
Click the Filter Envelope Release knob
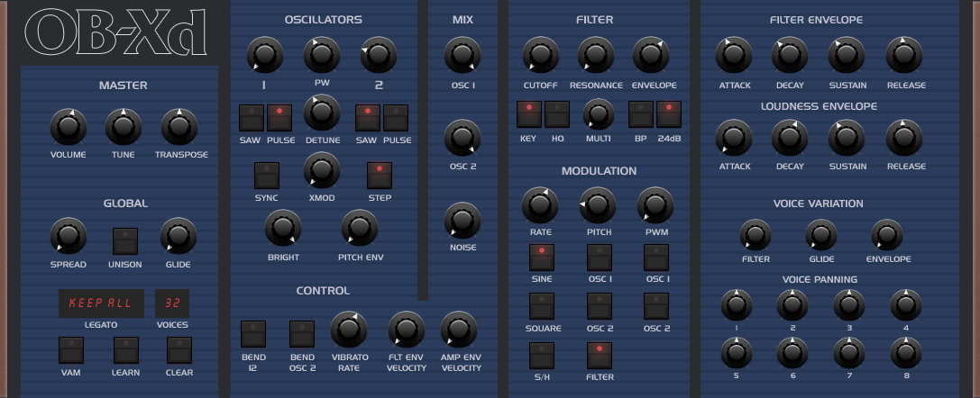click(904, 55)
